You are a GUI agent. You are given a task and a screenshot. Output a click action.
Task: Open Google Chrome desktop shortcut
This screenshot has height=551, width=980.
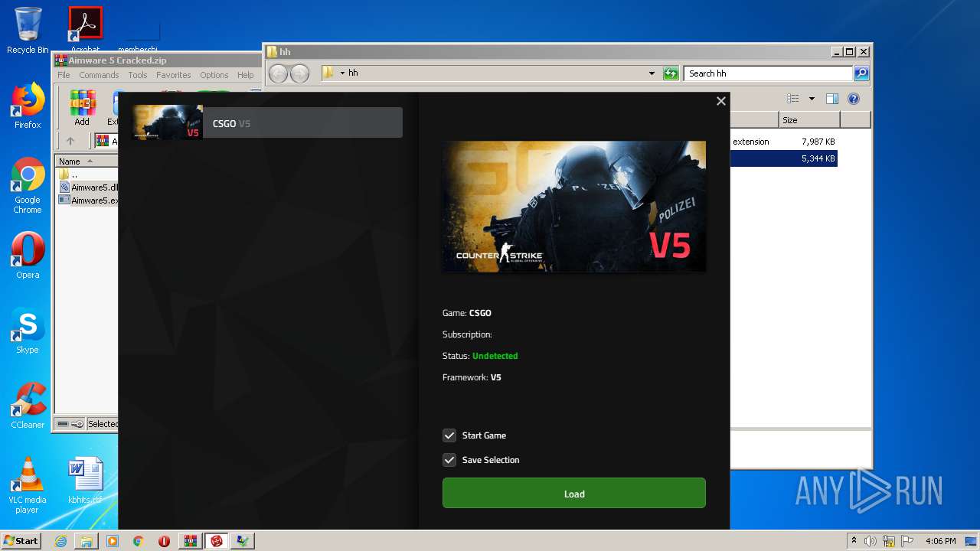(x=28, y=186)
